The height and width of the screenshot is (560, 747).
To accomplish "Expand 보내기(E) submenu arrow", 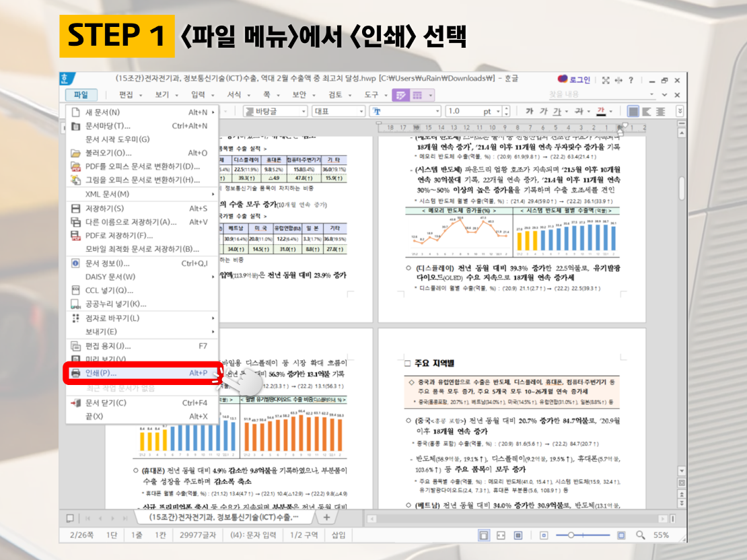I will tap(213, 331).
